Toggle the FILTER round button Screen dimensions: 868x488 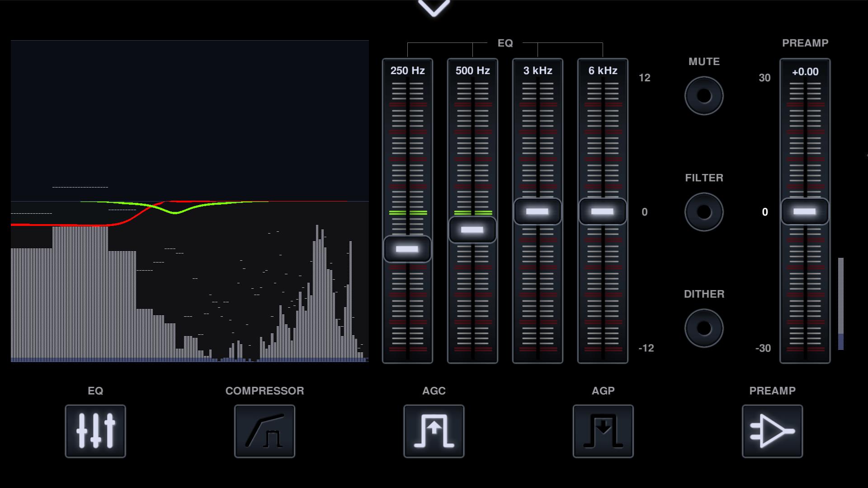(x=704, y=212)
